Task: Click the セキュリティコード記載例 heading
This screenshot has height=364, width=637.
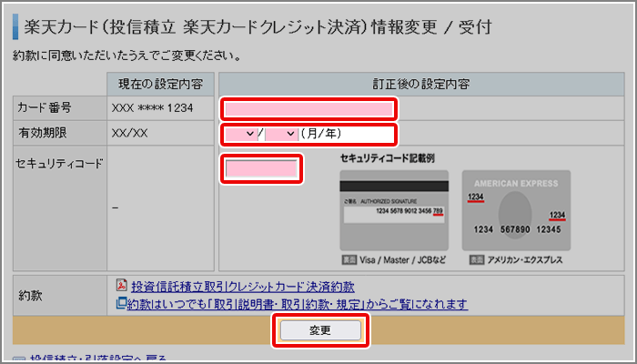Action: coord(387,158)
